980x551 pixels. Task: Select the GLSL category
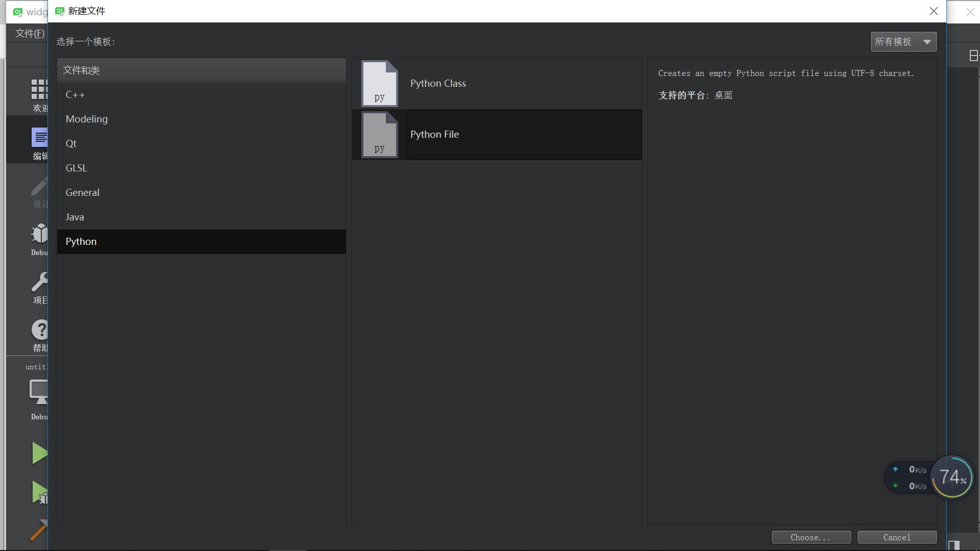point(77,168)
